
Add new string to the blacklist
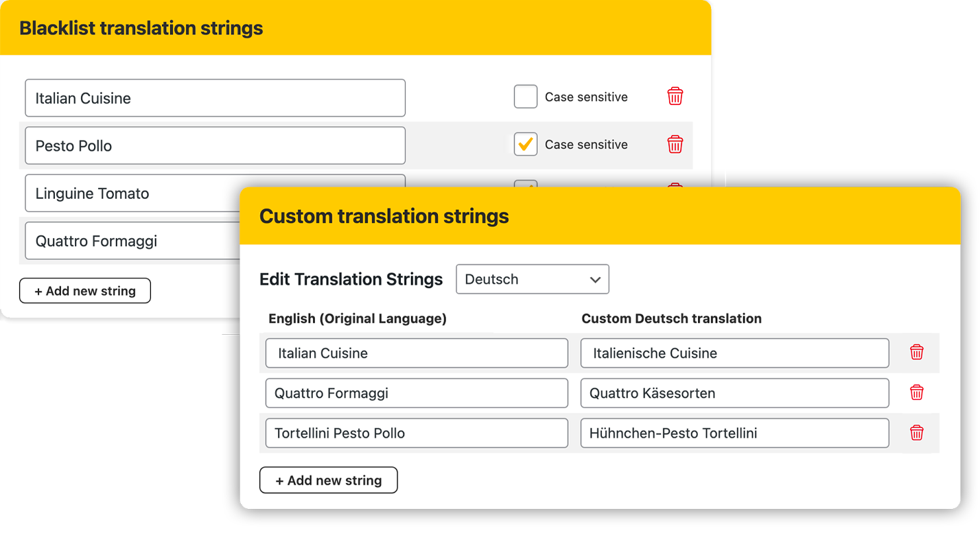coord(84,291)
